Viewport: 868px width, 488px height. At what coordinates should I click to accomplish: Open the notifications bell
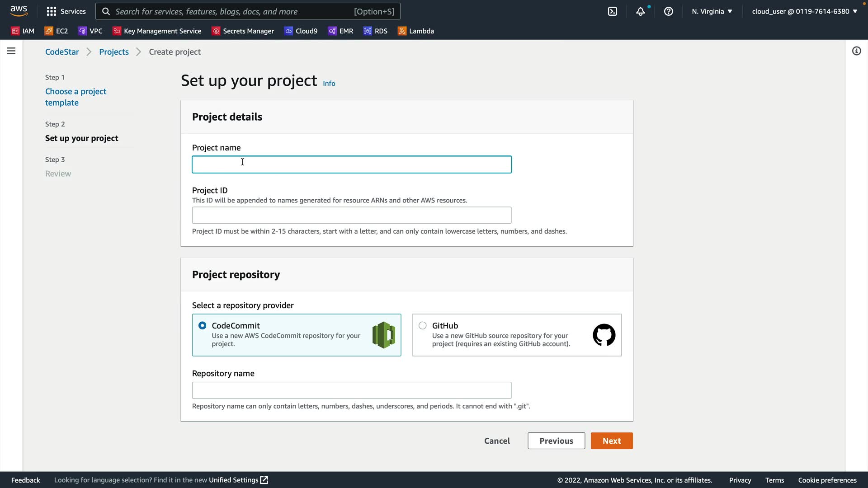(x=640, y=11)
